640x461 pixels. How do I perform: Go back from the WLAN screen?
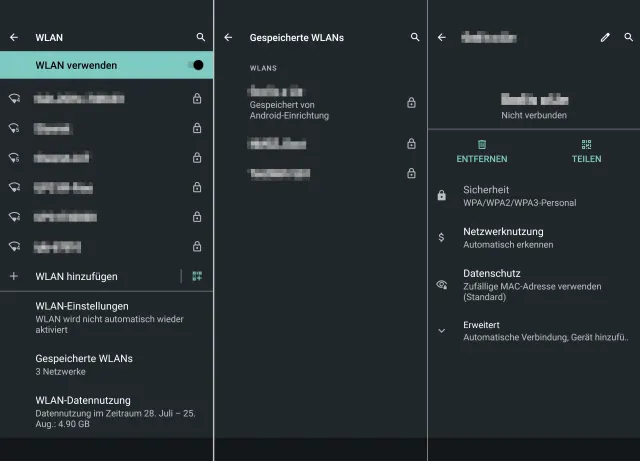click(14, 37)
